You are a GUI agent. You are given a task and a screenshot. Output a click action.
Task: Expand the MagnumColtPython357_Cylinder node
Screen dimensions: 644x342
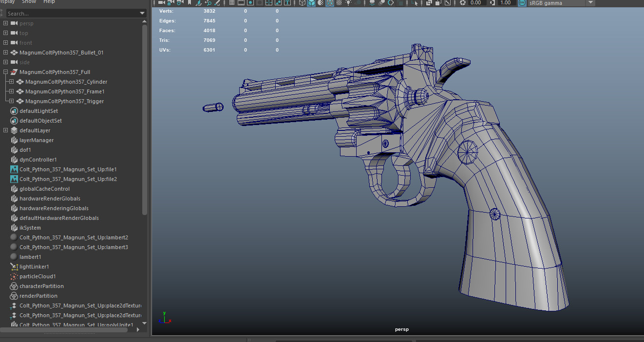point(11,81)
